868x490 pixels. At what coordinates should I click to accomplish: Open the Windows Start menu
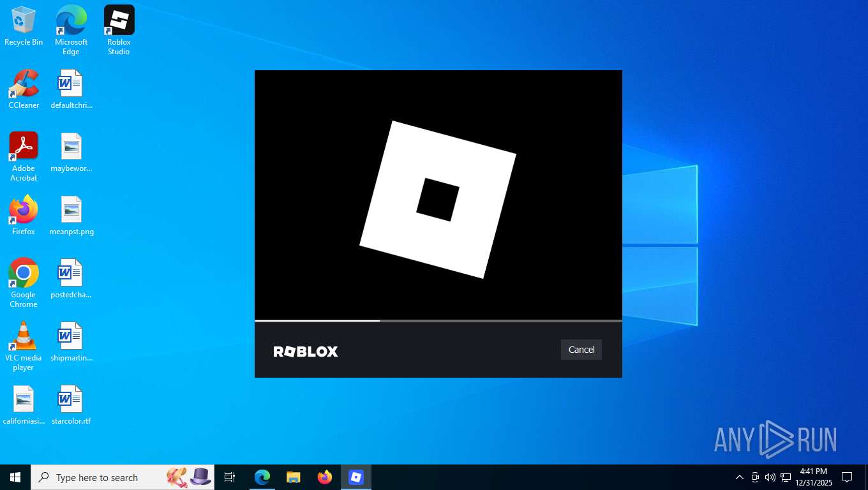pos(15,477)
